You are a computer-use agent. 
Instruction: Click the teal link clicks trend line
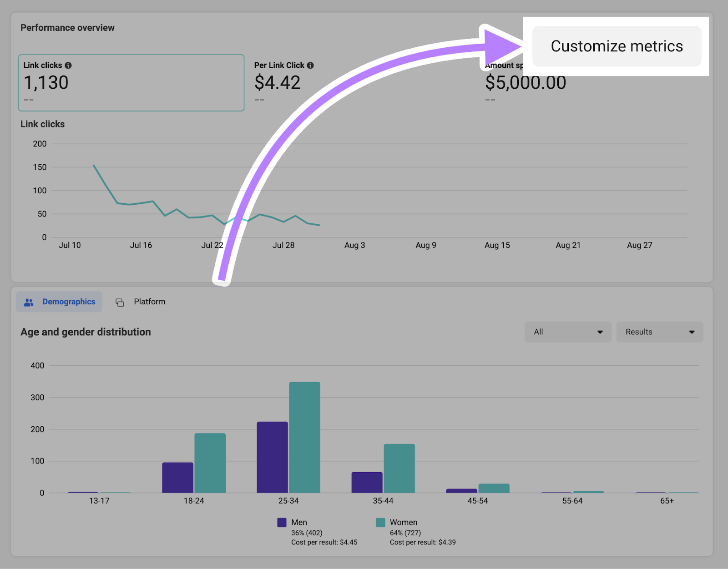[136, 204]
